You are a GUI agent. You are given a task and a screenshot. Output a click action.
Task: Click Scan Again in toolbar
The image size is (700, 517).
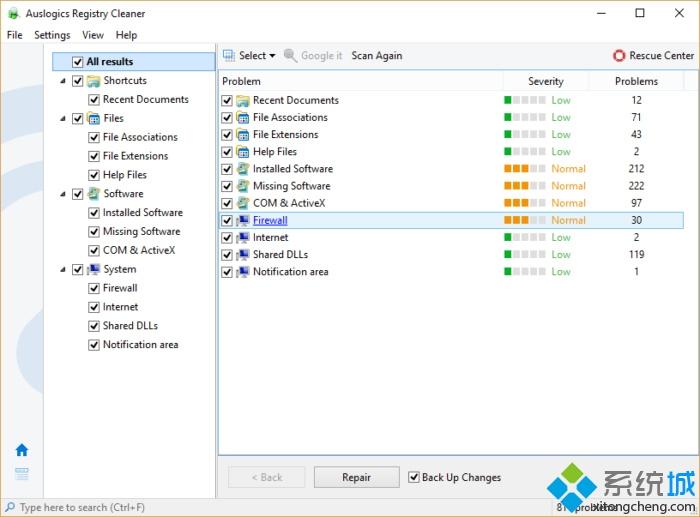pos(377,56)
